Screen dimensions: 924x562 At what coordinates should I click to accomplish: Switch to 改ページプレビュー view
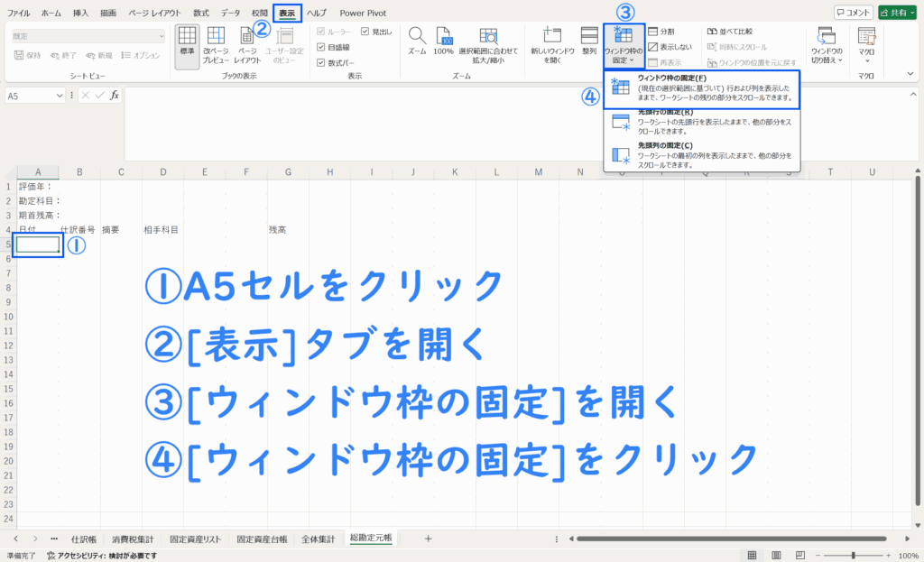coord(216,47)
